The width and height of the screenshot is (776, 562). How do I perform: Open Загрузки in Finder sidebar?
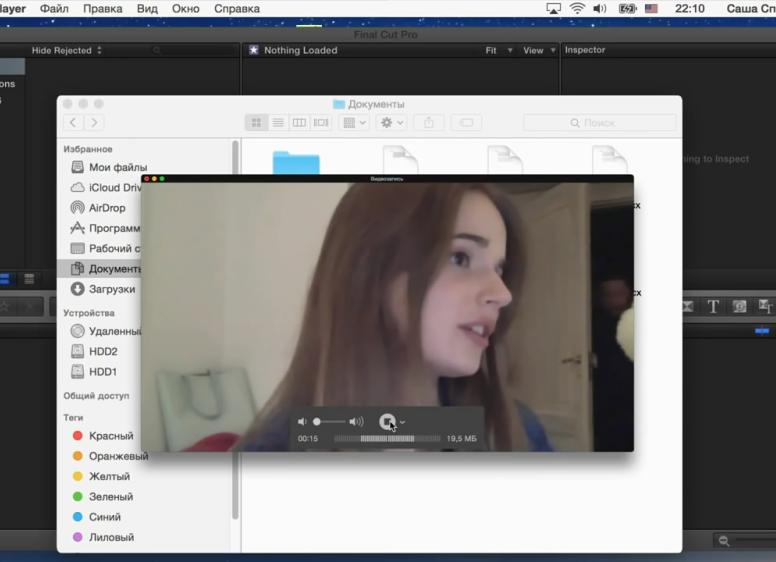coord(103,289)
